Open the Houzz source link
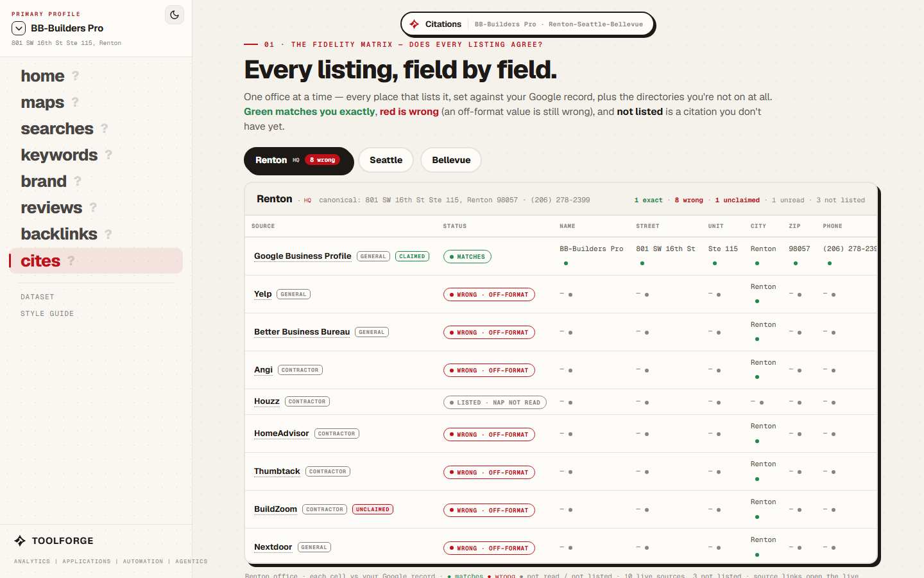 [x=267, y=401]
